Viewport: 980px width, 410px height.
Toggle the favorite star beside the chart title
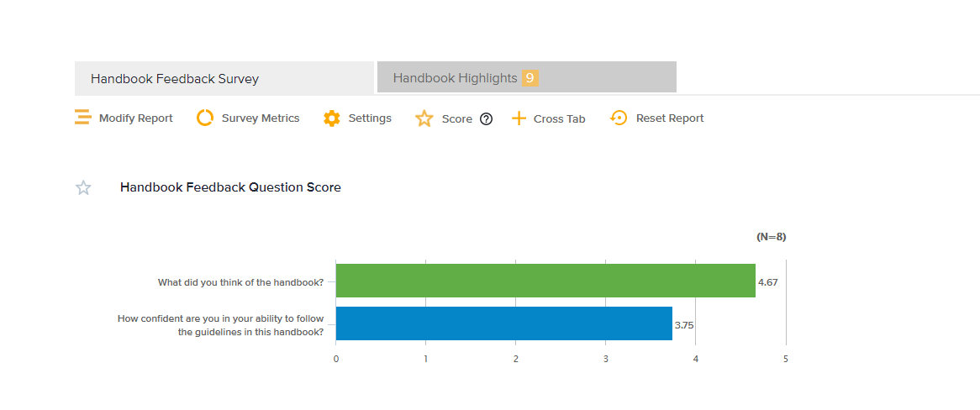(x=83, y=187)
